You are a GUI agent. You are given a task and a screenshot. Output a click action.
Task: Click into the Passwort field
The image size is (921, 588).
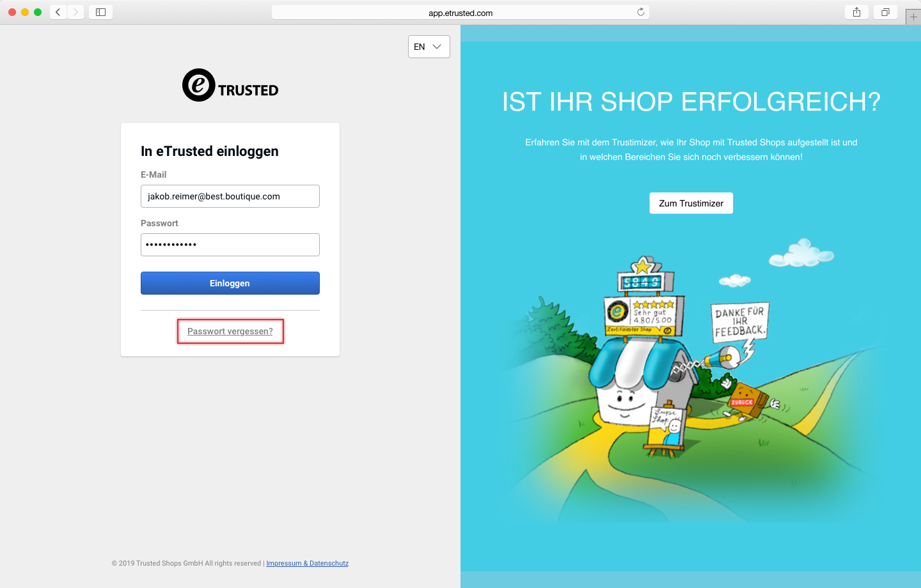click(x=230, y=245)
